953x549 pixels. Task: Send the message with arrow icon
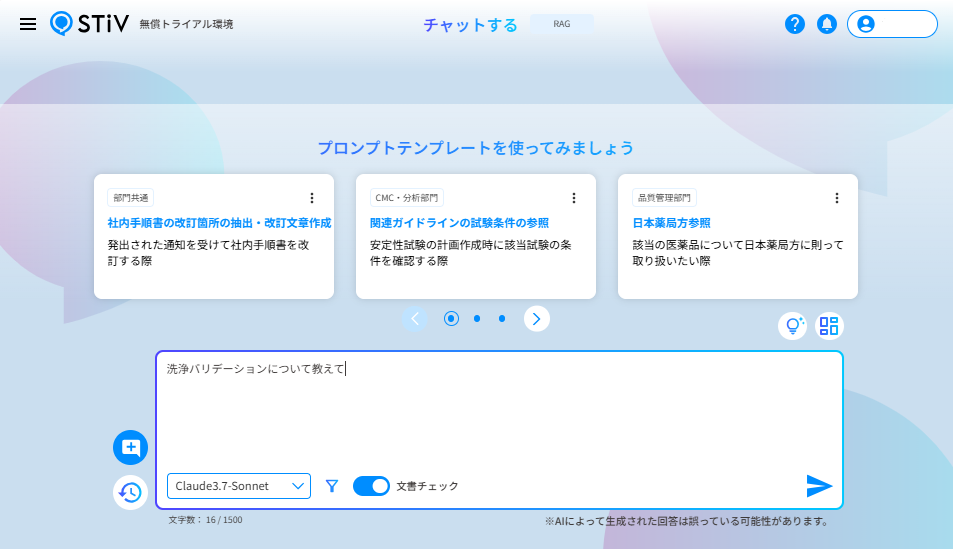pyautogui.click(x=819, y=486)
